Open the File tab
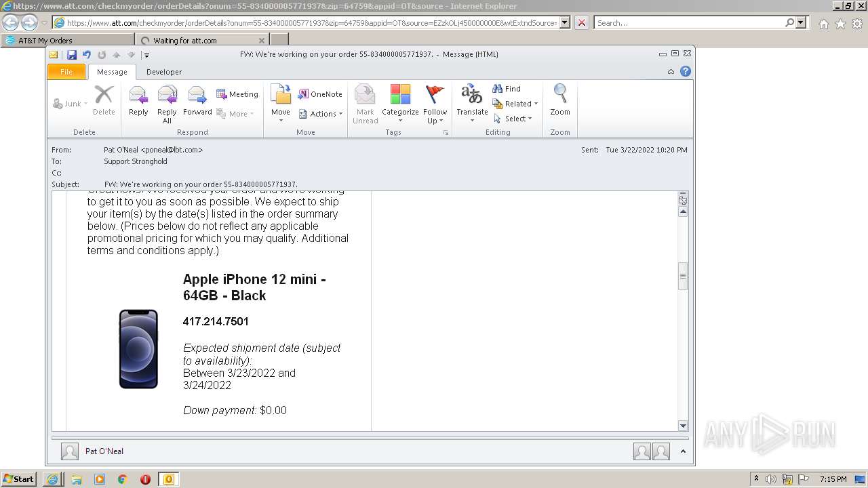This screenshot has width=868, height=488. 66,72
